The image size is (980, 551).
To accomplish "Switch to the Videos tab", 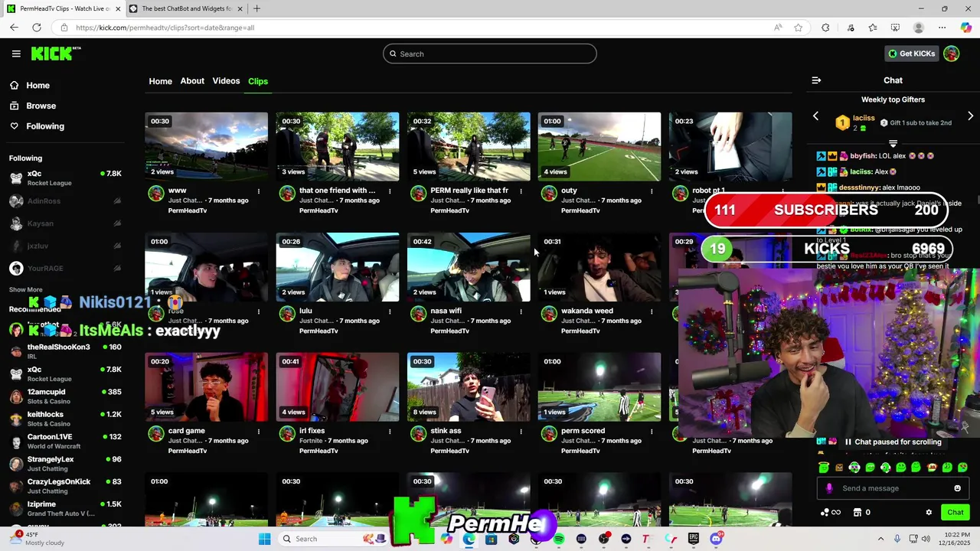I will (226, 81).
